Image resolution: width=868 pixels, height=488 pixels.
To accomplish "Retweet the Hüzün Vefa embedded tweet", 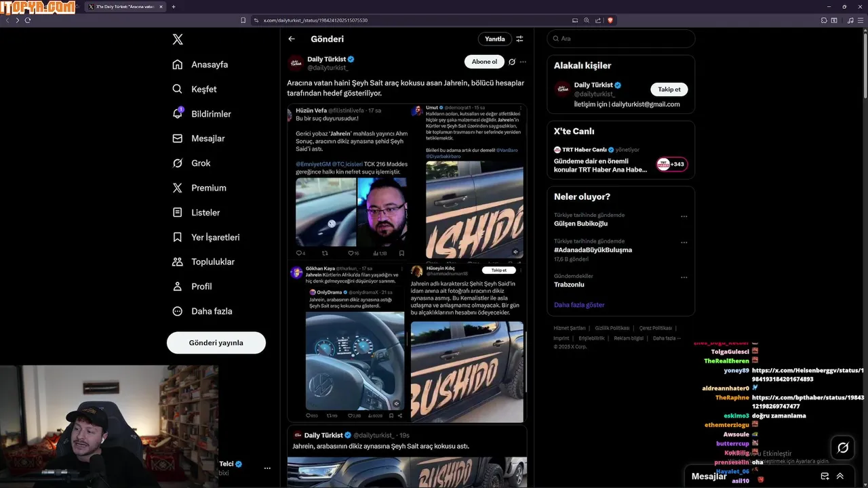I will 325,253.
